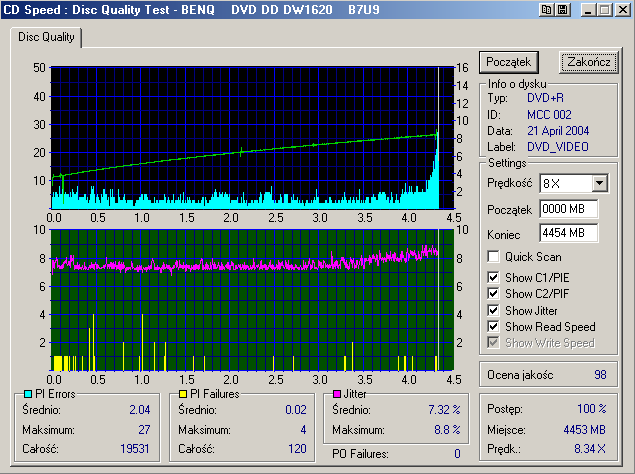Click the save screenshot floppy disk icon
635x474 pixels.
(563, 10)
